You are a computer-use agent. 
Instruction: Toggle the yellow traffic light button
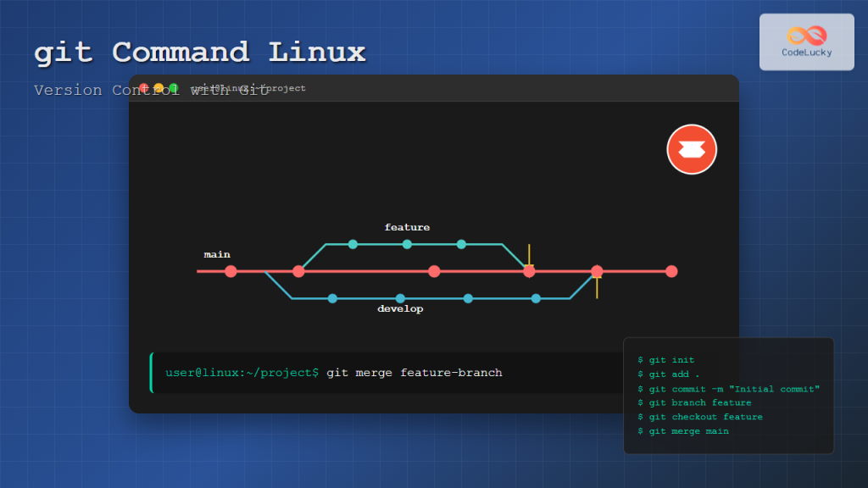(158, 87)
